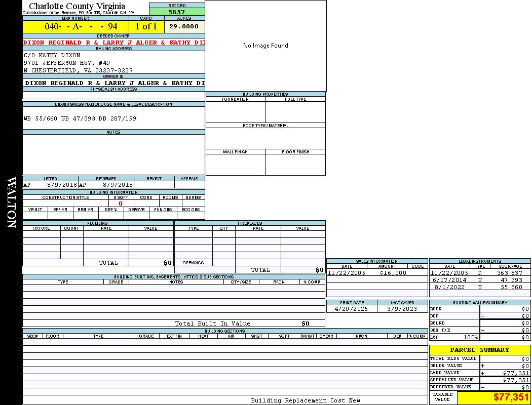Screen dimensions: 532x405
Task: Click the last saved date 3/9/2023
Action: pos(402,308)
